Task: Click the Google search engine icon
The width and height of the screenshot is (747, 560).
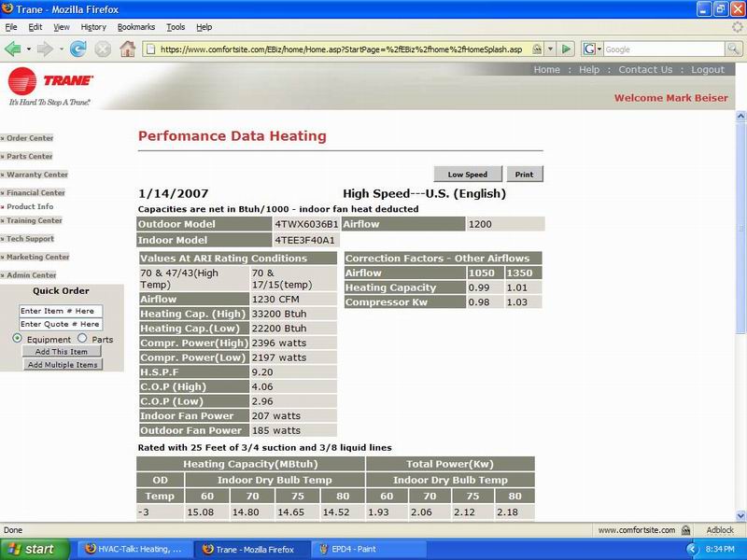Action: tap(591, 49)
